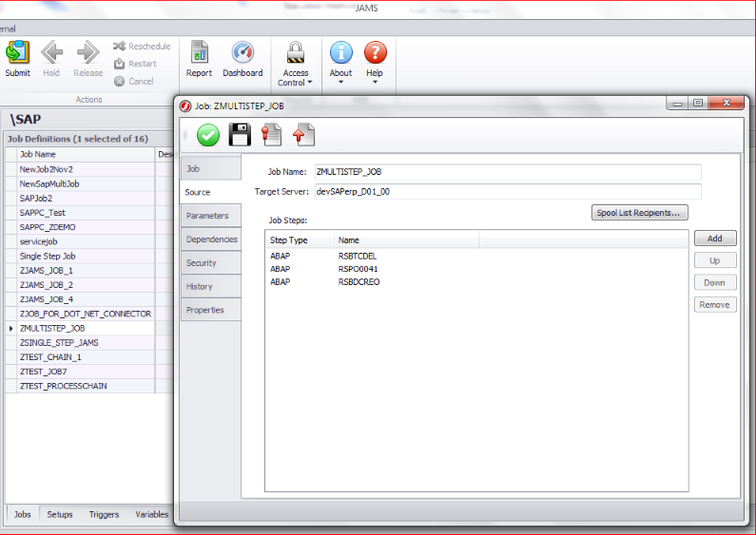This screenshot has height=535, width=756.
Task: Select the RSPO0041 job step row
Action: click(x=476, y=269)
